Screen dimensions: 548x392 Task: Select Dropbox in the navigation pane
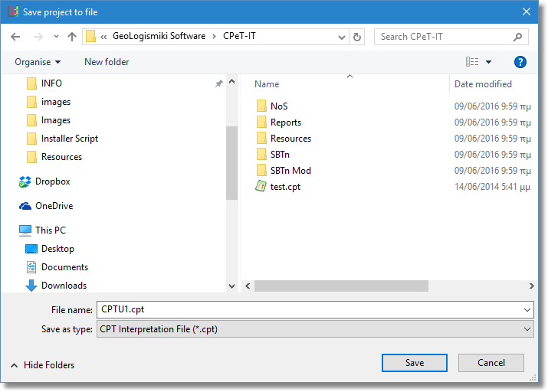click(x=52, y=181)
